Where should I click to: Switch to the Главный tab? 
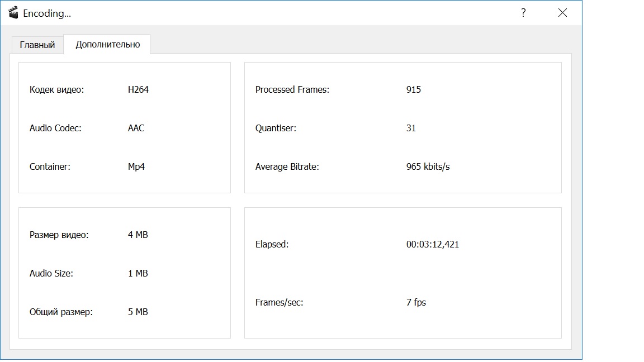(x=37, y=45)
